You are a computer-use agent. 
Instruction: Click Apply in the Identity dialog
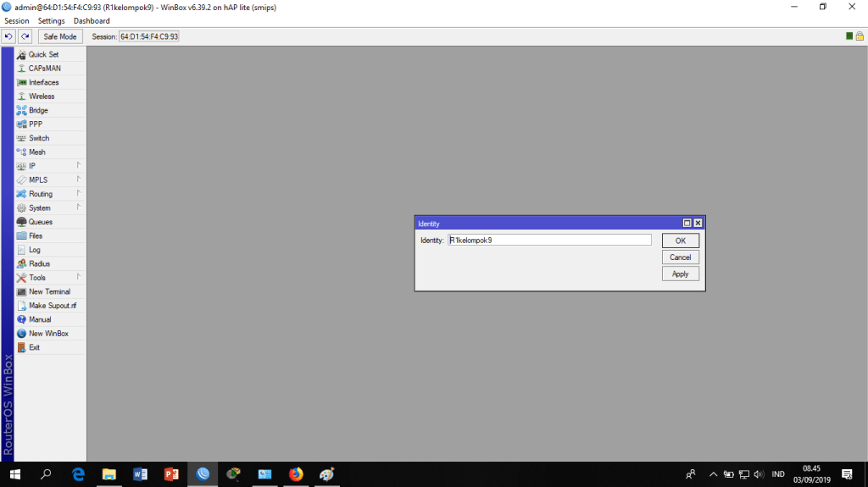pyautogui.click(x=680, y=274)
